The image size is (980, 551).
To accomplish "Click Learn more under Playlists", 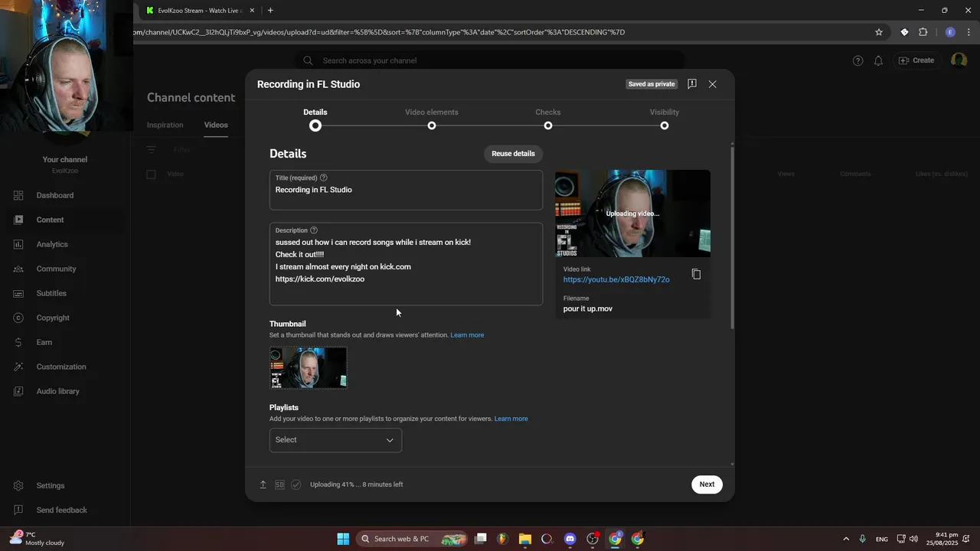I will [511, 419].
